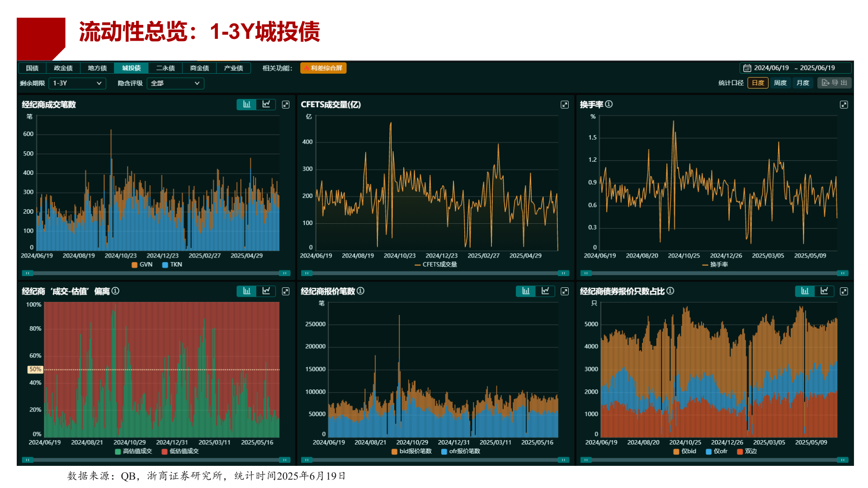
Task: Select bar view for 经纪商报价笔数 chart
Action: point(526,291)
